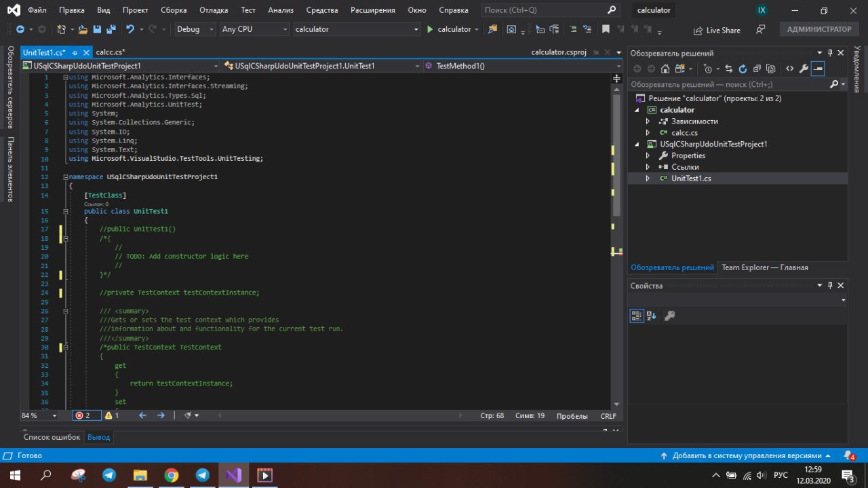Click the Home icon in Solution Explorer toolbar

click(x=665, y=69)
